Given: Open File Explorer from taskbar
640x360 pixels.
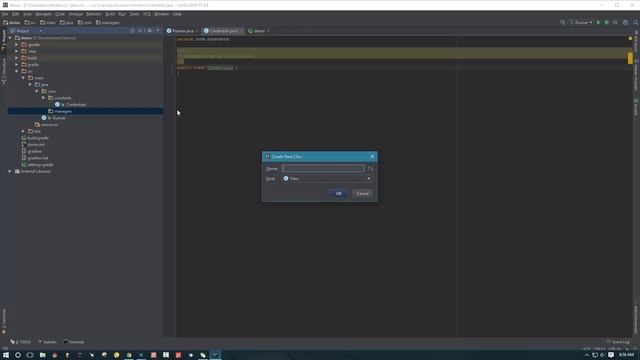Looking at the screenshot, I should (42, 355).
